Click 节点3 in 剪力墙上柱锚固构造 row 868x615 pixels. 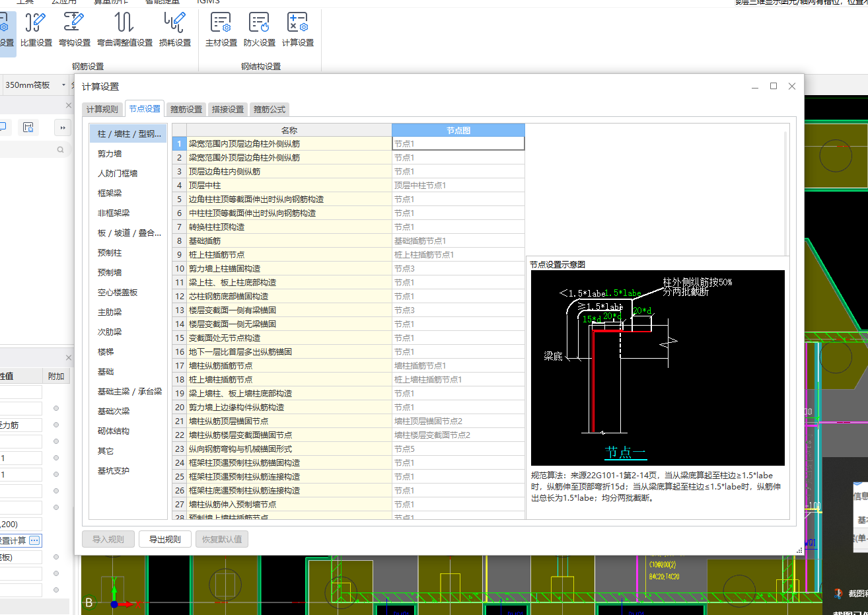pyautogui.click(x=458, y=268)
